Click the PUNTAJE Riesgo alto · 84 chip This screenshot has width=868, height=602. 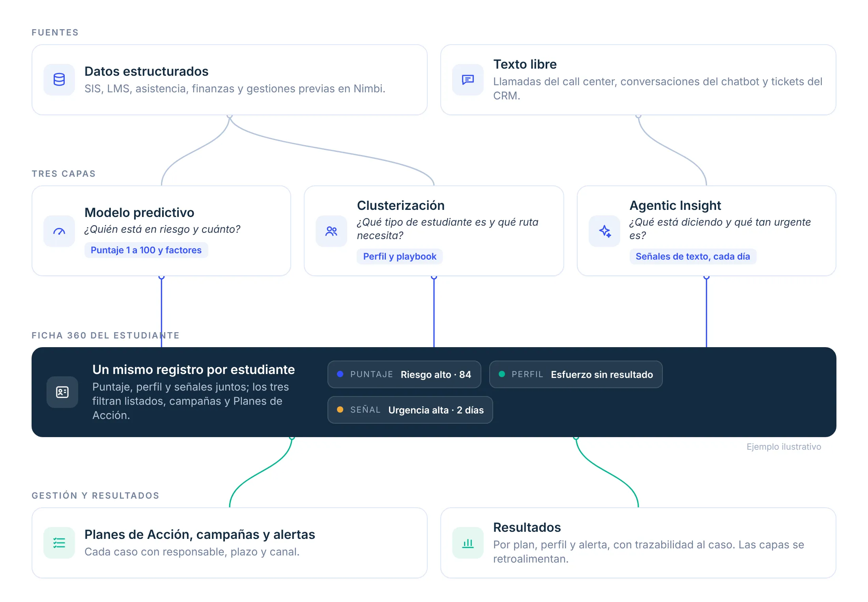[x=404, y=374]
